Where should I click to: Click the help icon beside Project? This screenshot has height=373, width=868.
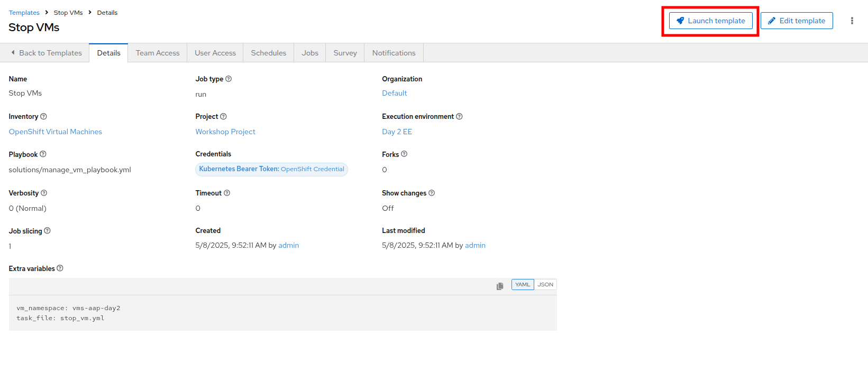click(x=223, y=116)
